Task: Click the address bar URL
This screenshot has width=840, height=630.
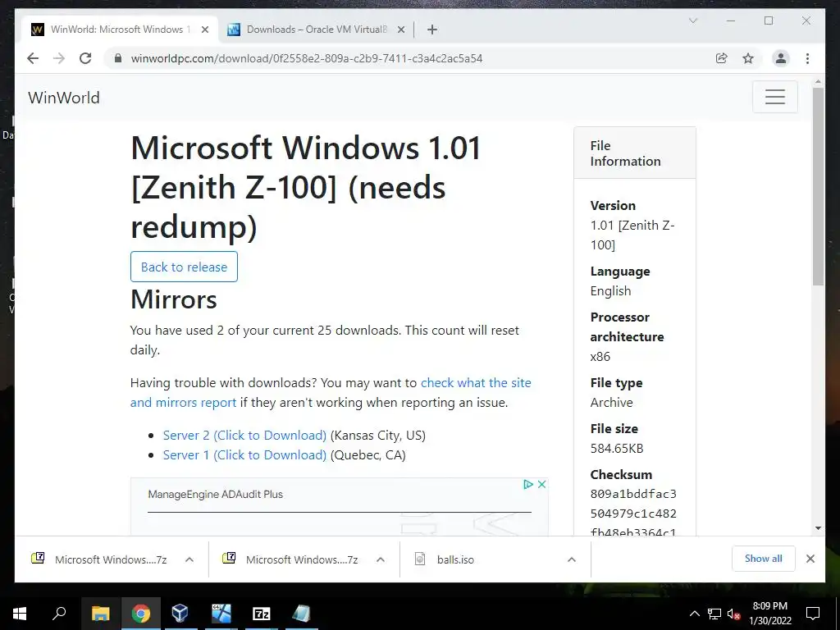Action: [x=307, y=58]
